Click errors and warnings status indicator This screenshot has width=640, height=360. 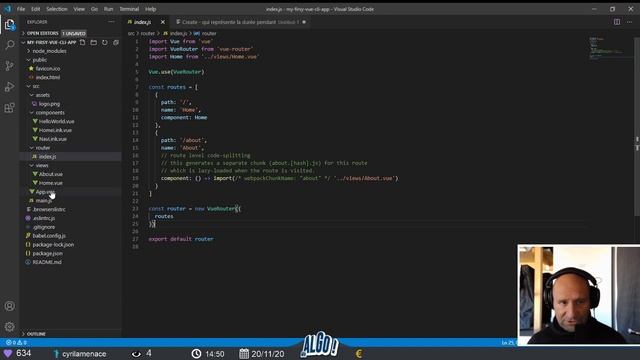(16, 342)
